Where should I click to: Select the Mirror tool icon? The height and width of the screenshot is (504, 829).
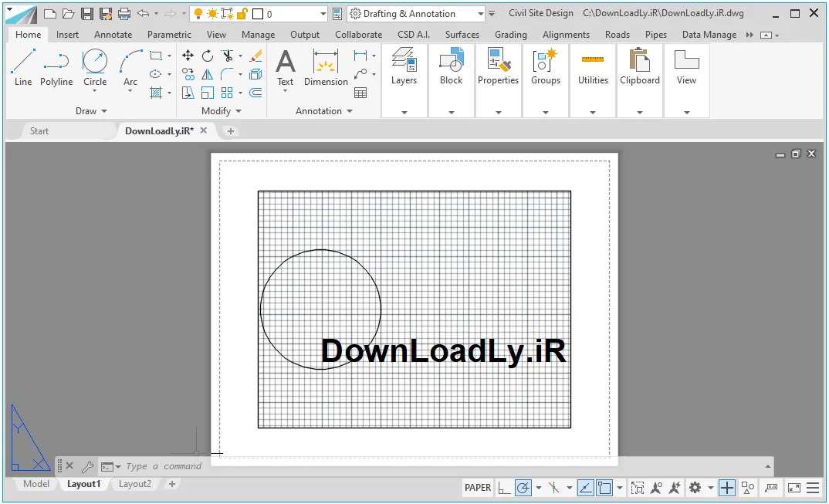[207, 75]
